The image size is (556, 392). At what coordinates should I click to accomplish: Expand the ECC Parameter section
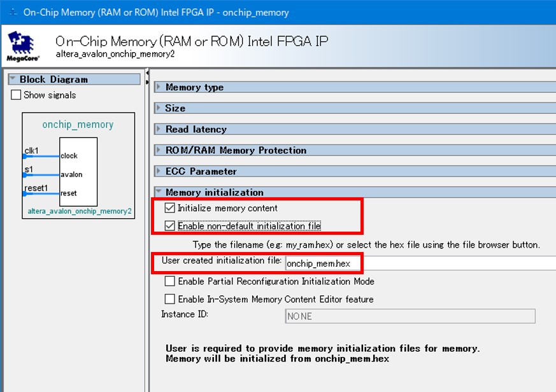point(159,171)
